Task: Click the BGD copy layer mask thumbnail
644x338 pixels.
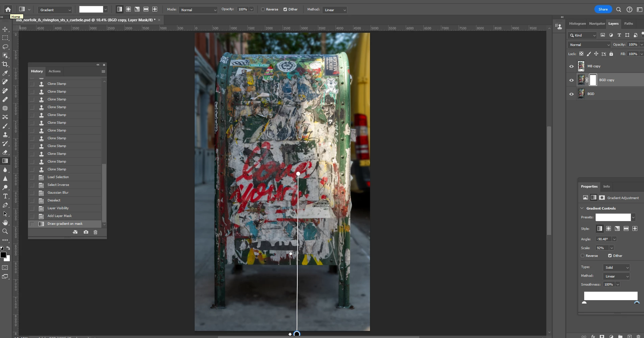Action: 593,80
